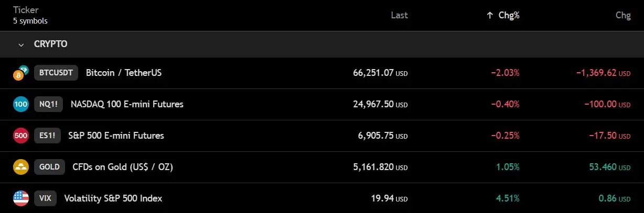Click the gold bars icon
The height and width of the screenshot is (213, 644).
[x=20, y=167]
